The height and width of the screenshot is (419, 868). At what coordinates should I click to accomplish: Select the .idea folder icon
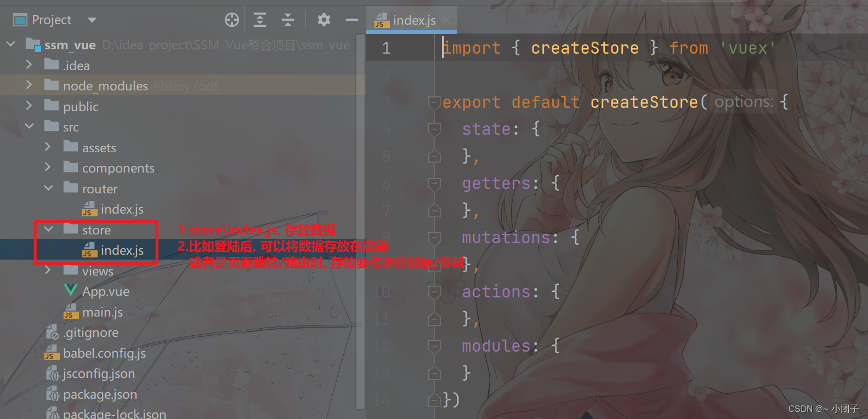pyautogui.click(x=52, y=65)
